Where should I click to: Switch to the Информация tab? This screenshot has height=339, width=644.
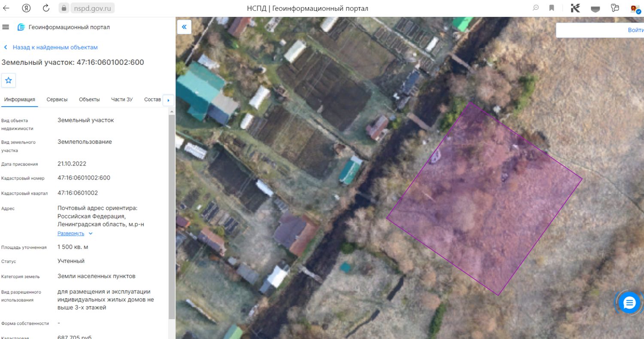(x=20, y=100)
